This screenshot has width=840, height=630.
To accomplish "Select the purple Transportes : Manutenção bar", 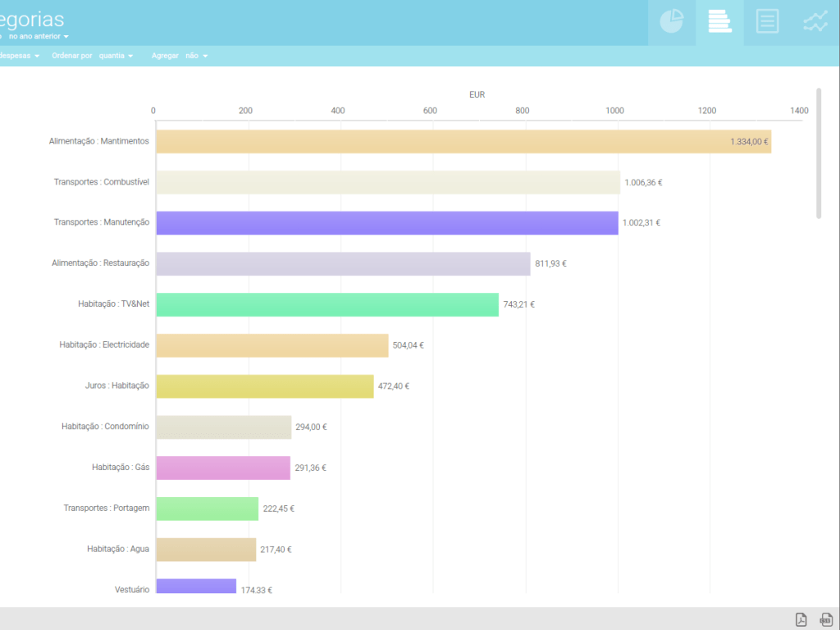I will click(387, 222).
